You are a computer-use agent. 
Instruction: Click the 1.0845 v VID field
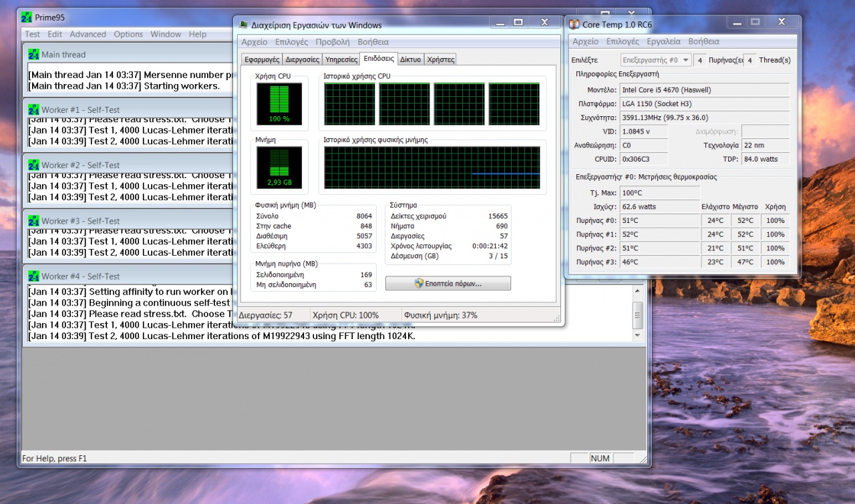644,132
